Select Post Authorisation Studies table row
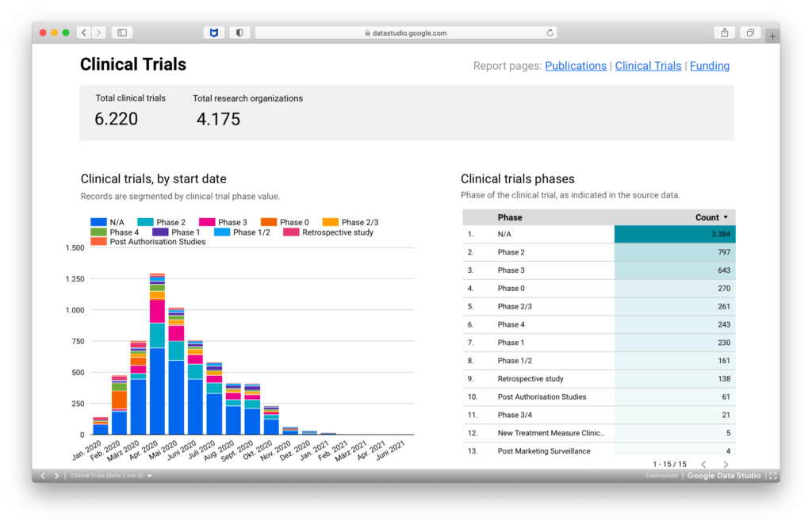This screenshot has height=525, width=812. 599,397
